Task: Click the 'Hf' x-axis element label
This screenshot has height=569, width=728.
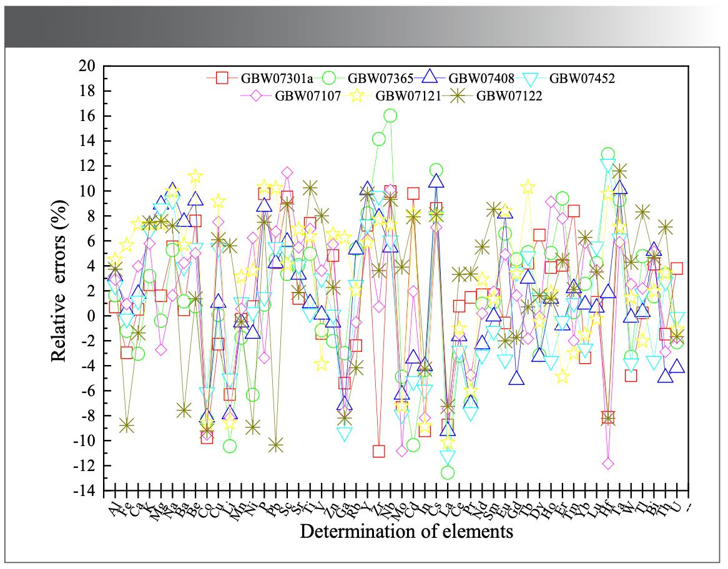Action: click(606, 508)
